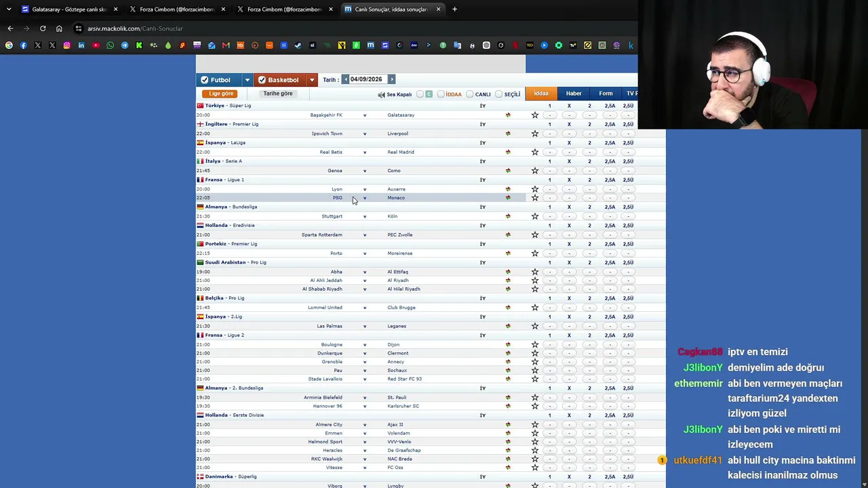The width and height of the screenshot is (868, 488).
Task: Click the Galatasaray team name
Action: tap(401, 115)
